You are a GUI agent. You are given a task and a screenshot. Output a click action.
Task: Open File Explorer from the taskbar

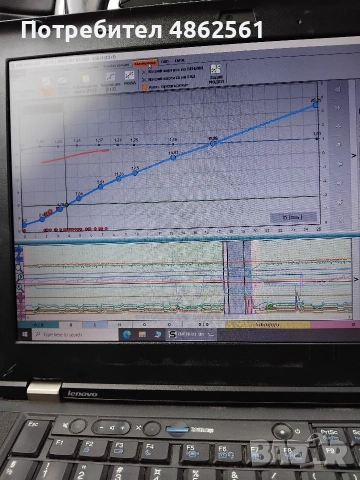coord(142,334)
